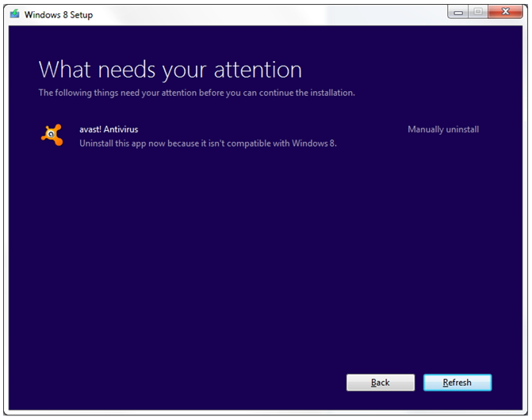Viewport: 532px width, 420px height.
Task: Minimize the Windows 8 Setup window
Action: [x=457, y=12]
